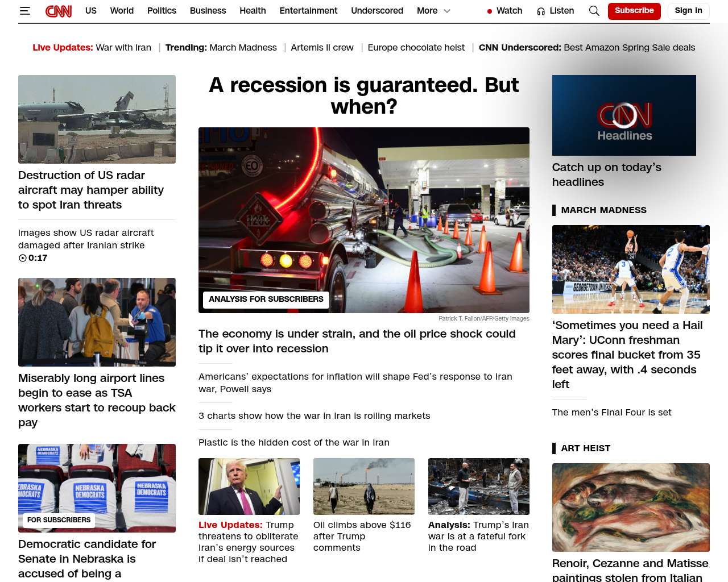728x582 pixels.
Task: Open the Nebraska Democrats seats photo
Action: [97, 488]
